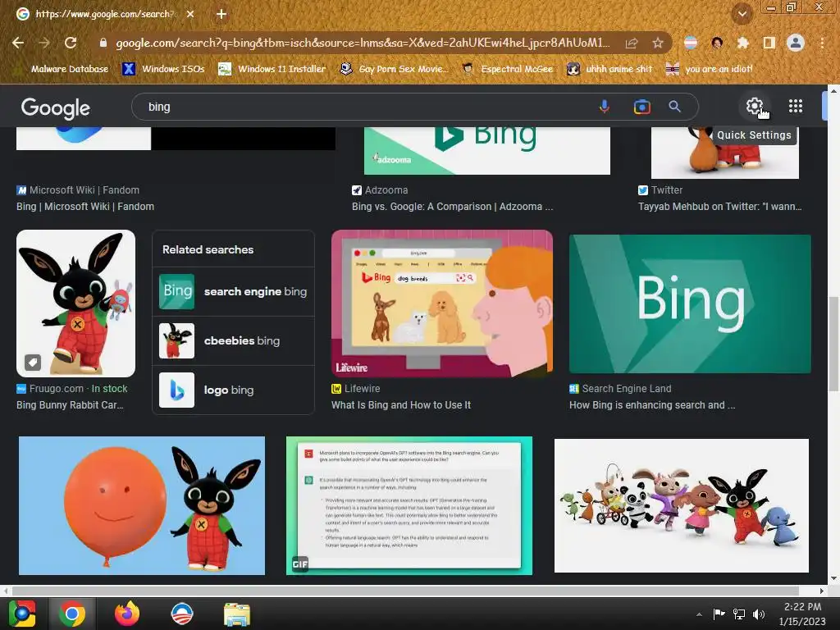Open the Lifewire dog breeds image
This screenshot has height=630, width=840.
tap(442, 304)
